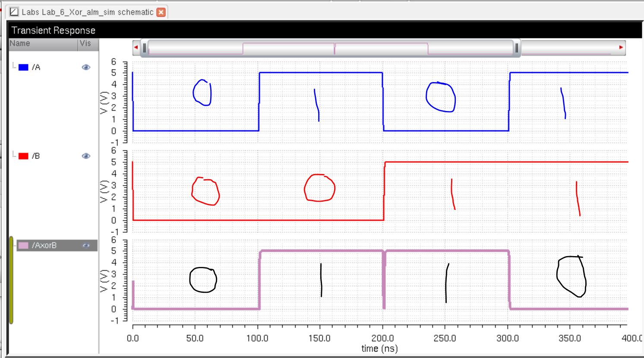The width and height of the screenshot is (644, 358).
Task: Toggle visibility of the /B signal
Action: pos(86,156)
